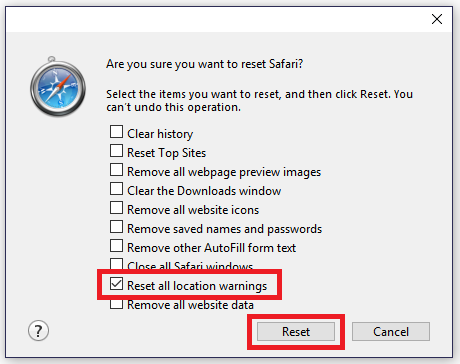The height and width of the screenshot is (364, 460).
Task: Tick Remove all website icons checkbox
Action: tap(116, 208)
